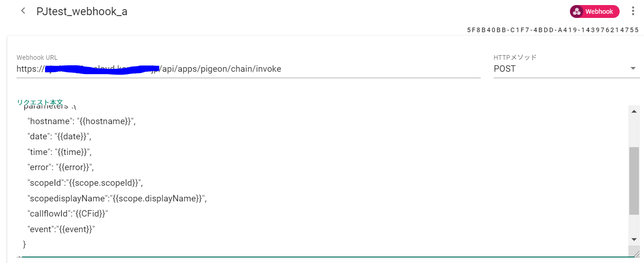Place cursor on the "error" line
The image size is (644, 263).
(x=63, y=167)
